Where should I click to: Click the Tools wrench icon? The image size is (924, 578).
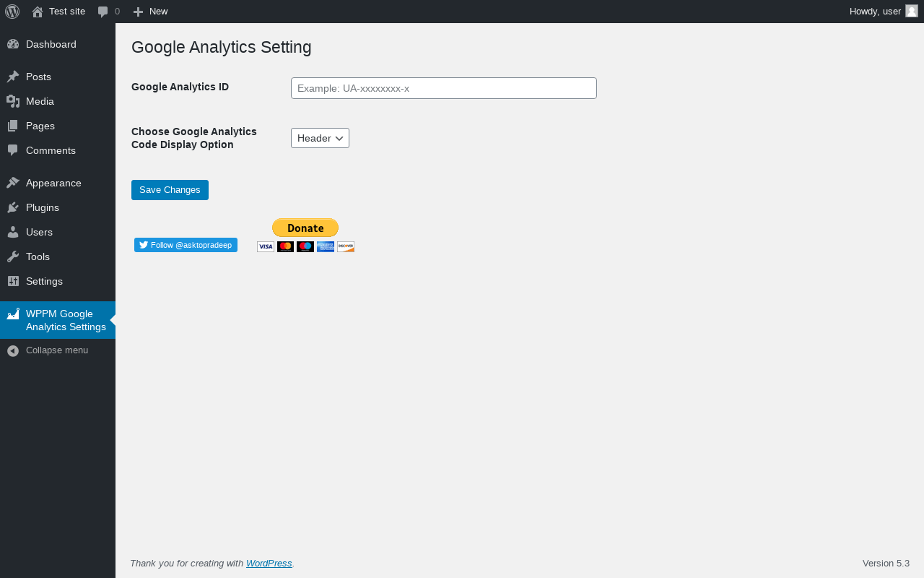13,256
